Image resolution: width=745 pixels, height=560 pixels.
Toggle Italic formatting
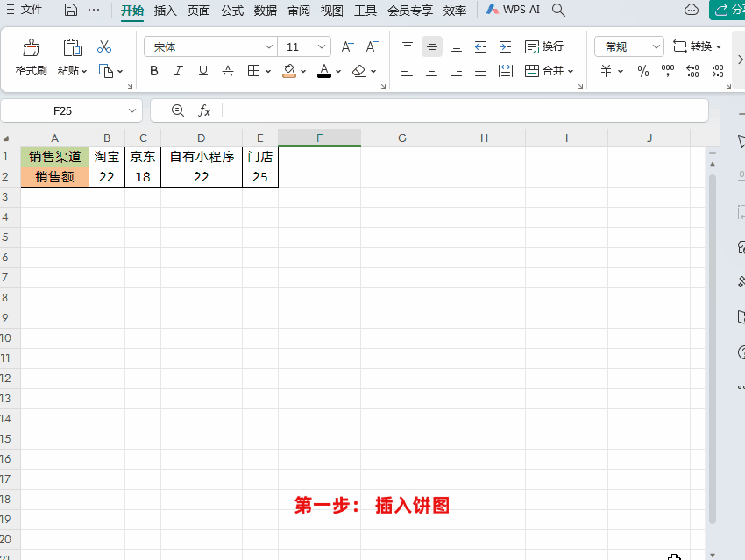click(x=178, y=71)
